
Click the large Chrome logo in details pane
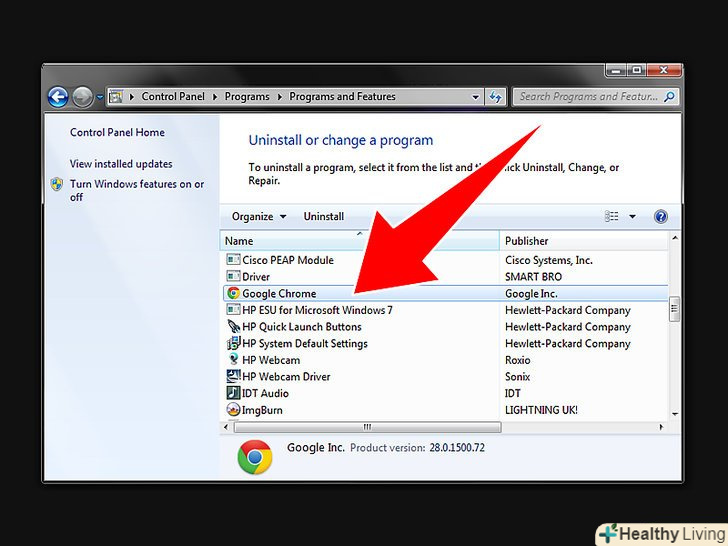click(254, 457)
